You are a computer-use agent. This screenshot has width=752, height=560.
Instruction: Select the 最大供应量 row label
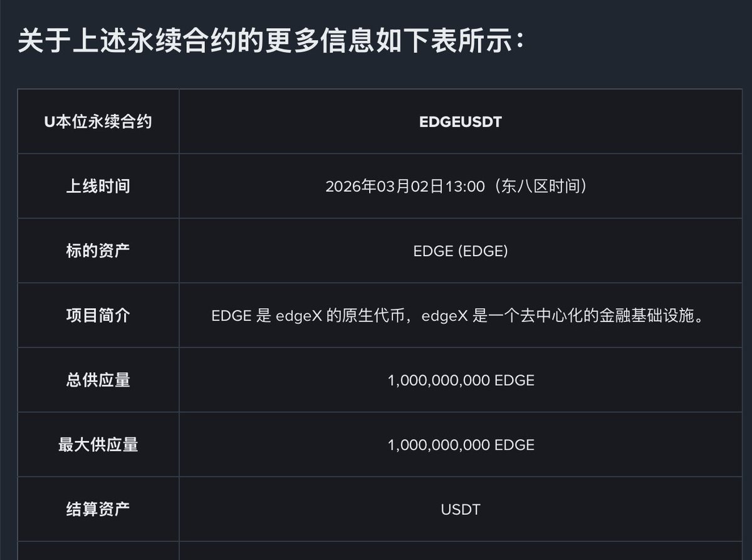click(x=98, y=444)
